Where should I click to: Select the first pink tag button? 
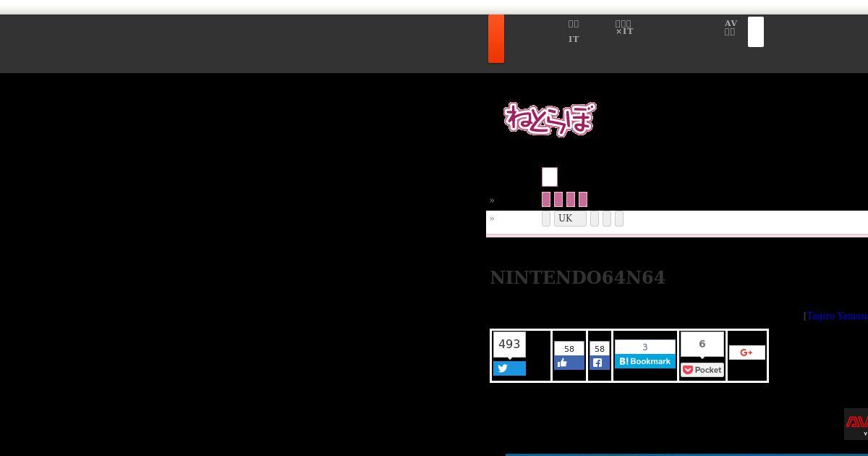tap(546, 200)
